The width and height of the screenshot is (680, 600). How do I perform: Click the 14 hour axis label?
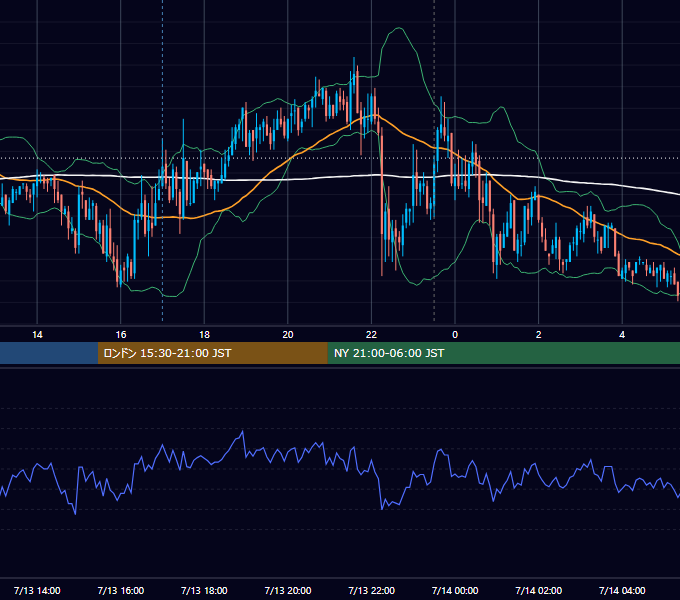37,335
